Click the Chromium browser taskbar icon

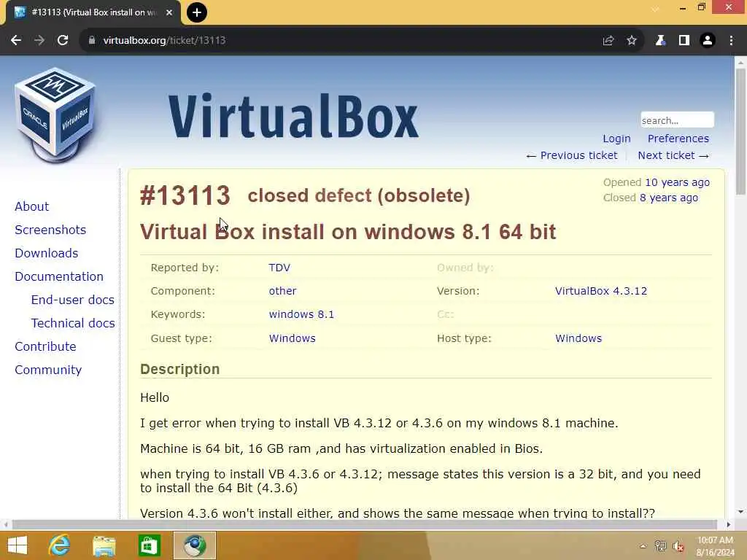(194, 545)
